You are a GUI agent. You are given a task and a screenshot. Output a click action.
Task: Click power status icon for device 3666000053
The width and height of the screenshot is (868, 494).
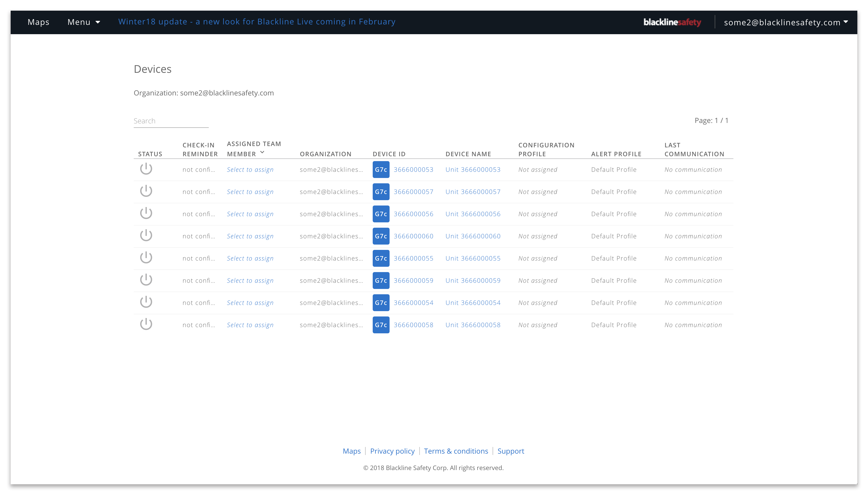click(x=146, y=169)
